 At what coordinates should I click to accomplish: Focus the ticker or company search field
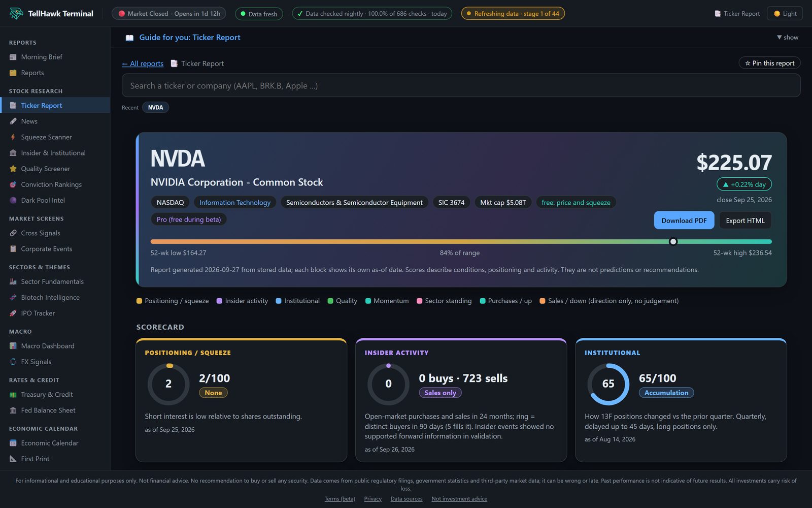(x=461, y=85)
